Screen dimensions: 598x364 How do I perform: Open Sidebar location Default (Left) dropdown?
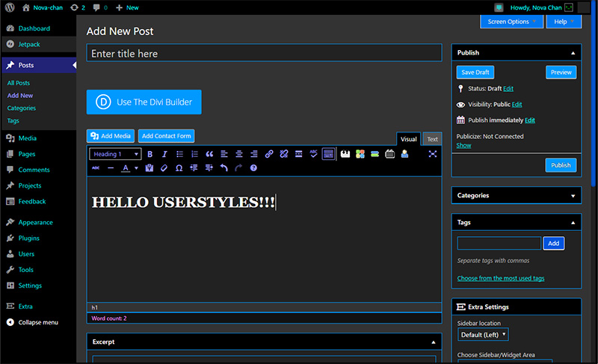[x=483, y=335]
